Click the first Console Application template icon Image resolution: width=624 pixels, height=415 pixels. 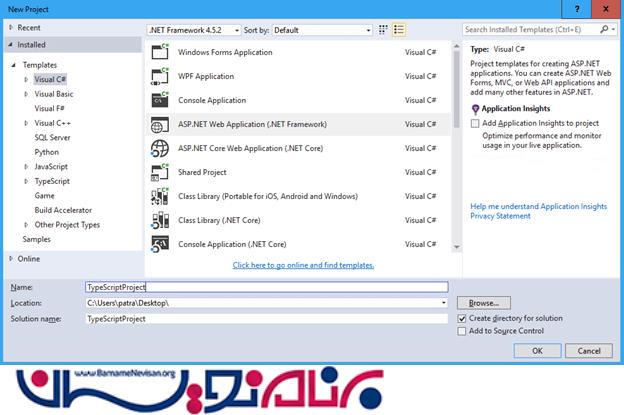pos(160,100)
